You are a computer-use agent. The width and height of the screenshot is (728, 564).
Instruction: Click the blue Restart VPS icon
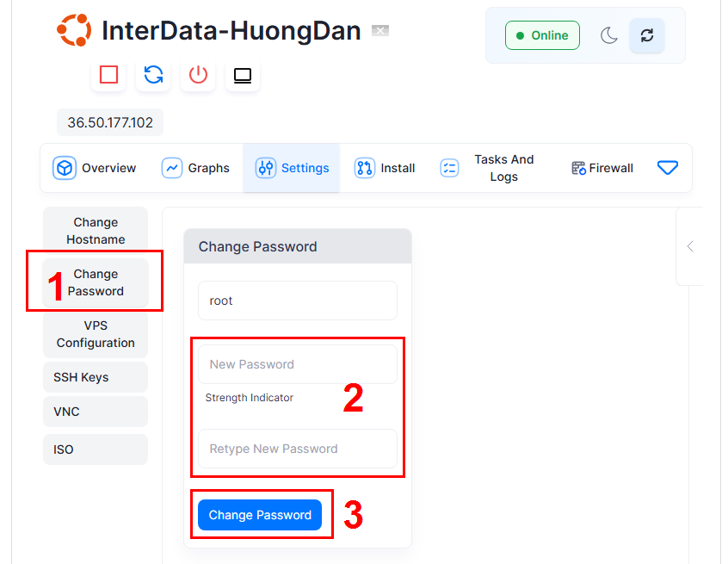coord(153,74)
